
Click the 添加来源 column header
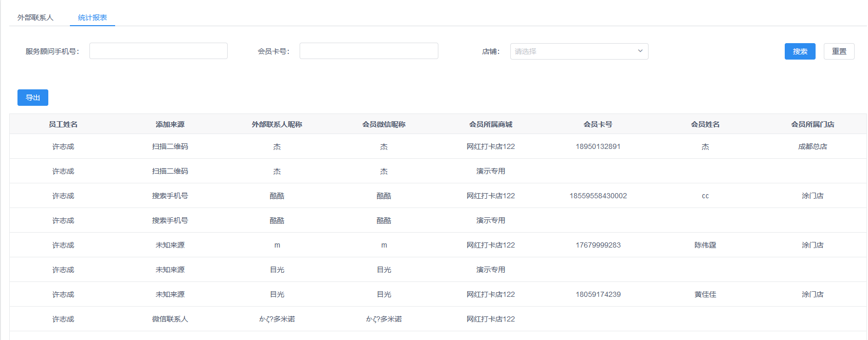170,124
